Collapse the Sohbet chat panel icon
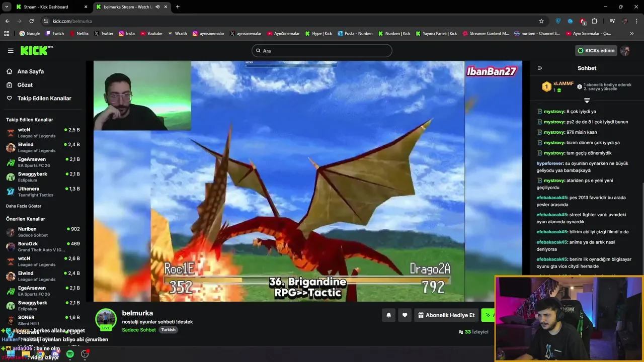The height and width of the screenshot is (362, 644). point(540,68)
